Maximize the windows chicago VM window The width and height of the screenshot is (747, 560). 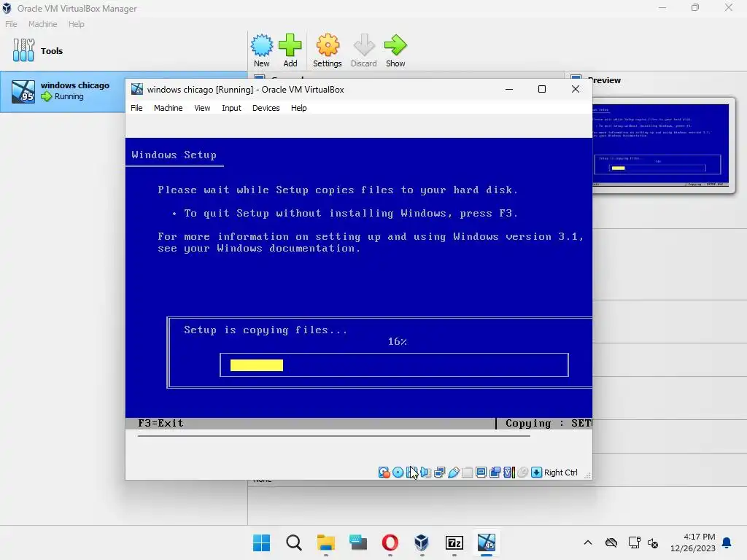coord(542,89)
